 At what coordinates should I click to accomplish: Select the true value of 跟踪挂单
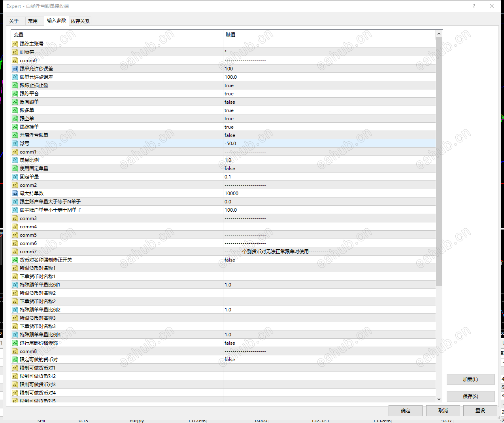(229, 127)
